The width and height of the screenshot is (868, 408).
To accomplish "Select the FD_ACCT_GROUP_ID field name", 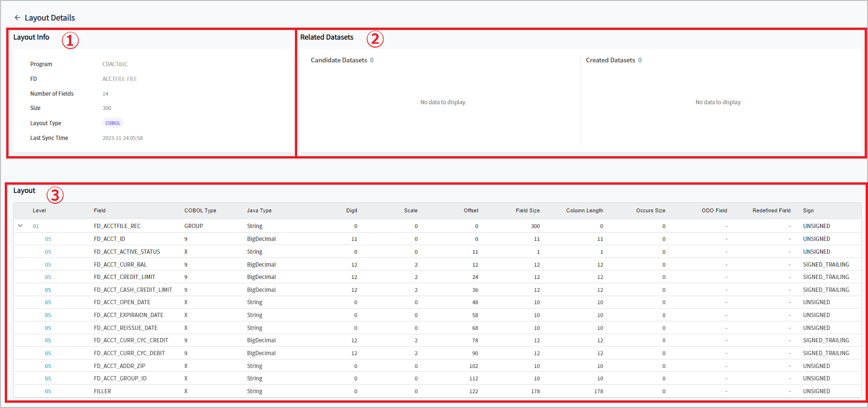I will click(x=120, y=378).
